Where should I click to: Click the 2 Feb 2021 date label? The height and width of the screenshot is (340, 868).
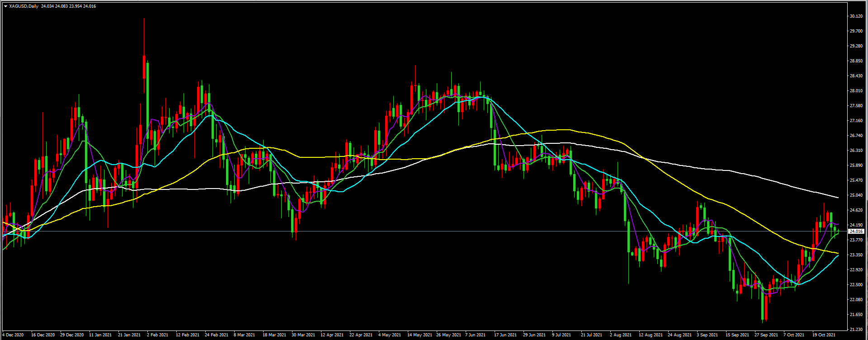tap(157, 335)
